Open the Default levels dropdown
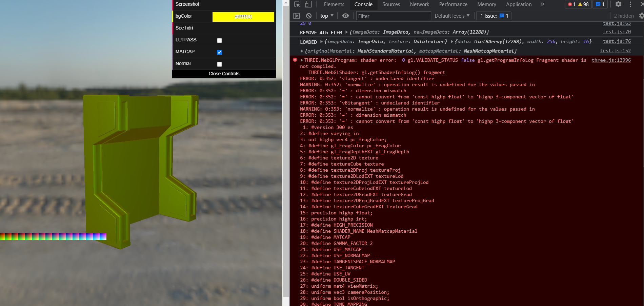The image size is (644, 306). [x=452, y=16]
